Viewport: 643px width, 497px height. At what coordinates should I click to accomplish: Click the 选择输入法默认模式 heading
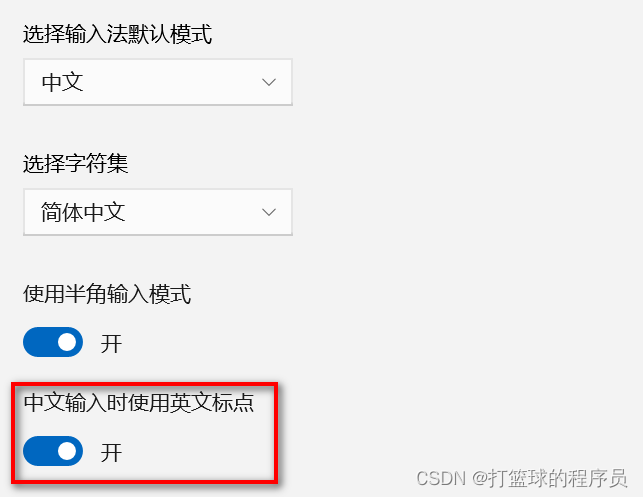click(x=117, y=34)
